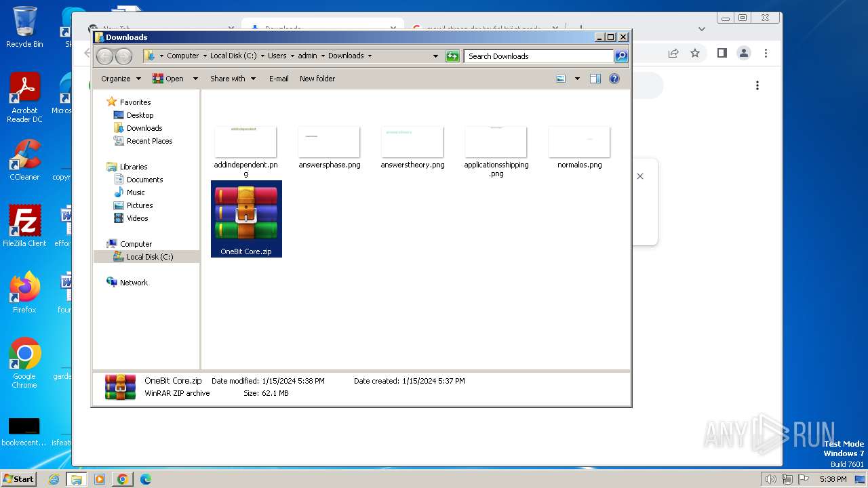Refresh the Downloads folder view
Viewport: 868px width, 488px height.
(452, 56)
